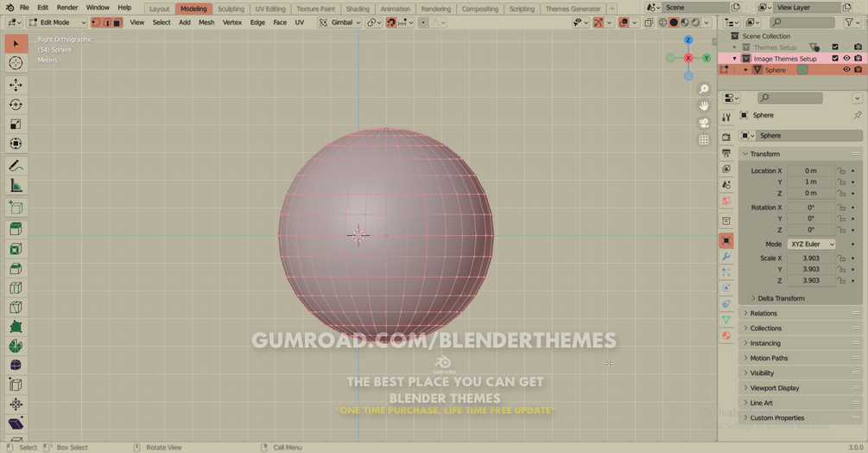Select the Bevel tool
The image size is (868, 453).
click(x=16, y=269)
